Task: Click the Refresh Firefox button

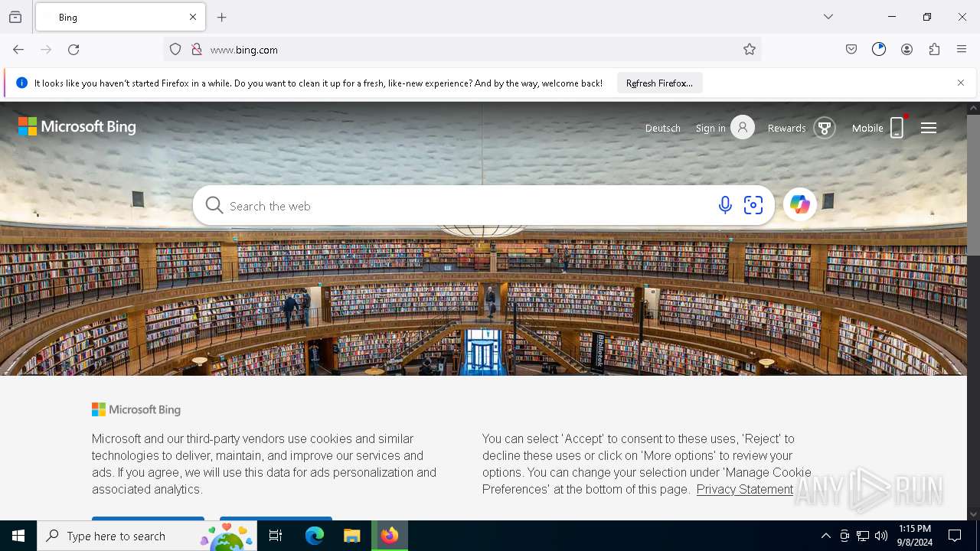Action: pos(659,83)
